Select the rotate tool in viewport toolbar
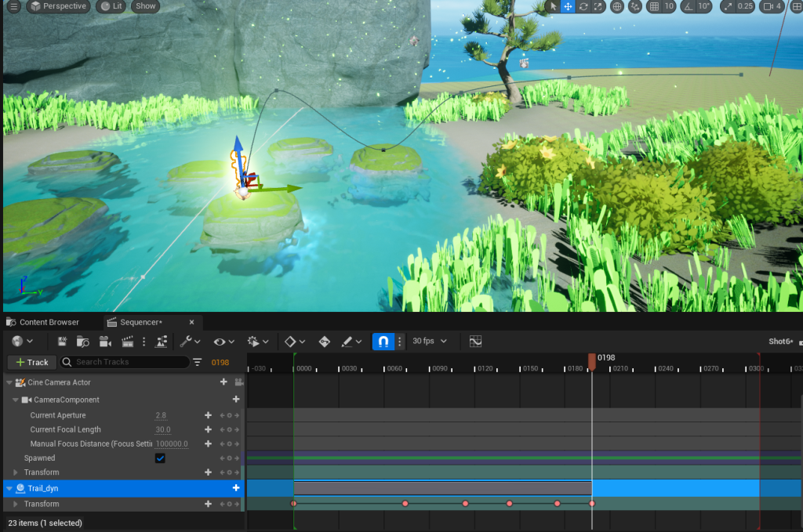The height and width of the screenshot is (532, 803). click(583, 6)
